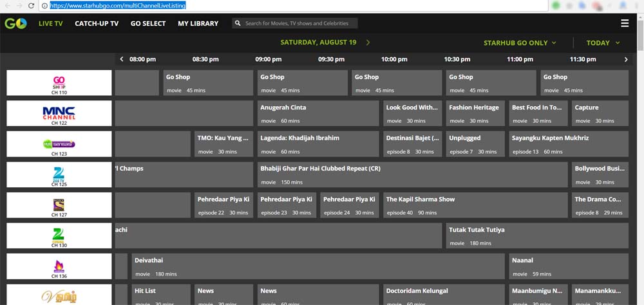
Task: Select Hit List program
Action: (x=161, y=295)
